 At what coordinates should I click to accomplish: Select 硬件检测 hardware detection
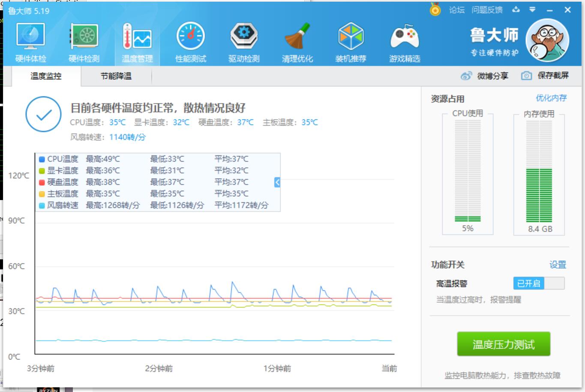(83, 41)
